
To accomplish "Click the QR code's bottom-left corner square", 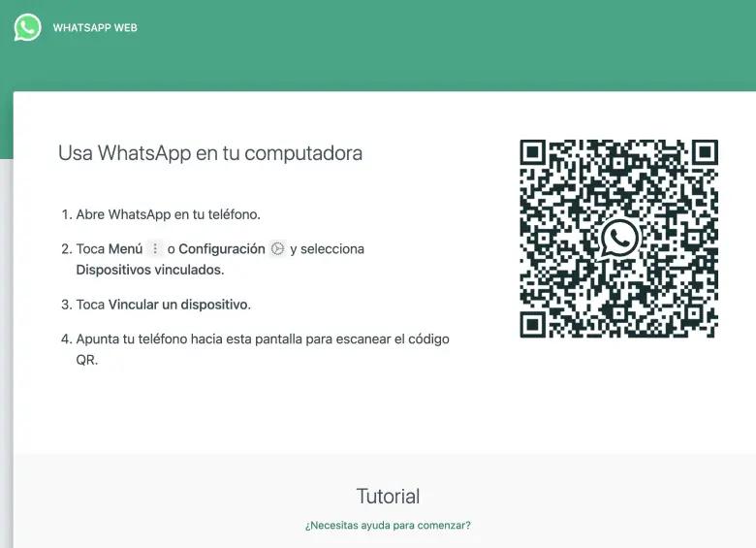I will click(x=534, y=323).
